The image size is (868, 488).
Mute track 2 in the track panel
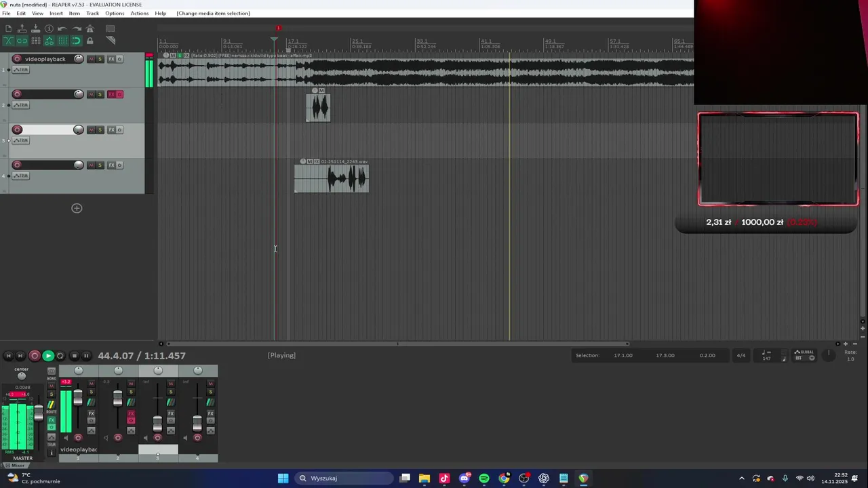pyautogui.click(x=92, y=94)
